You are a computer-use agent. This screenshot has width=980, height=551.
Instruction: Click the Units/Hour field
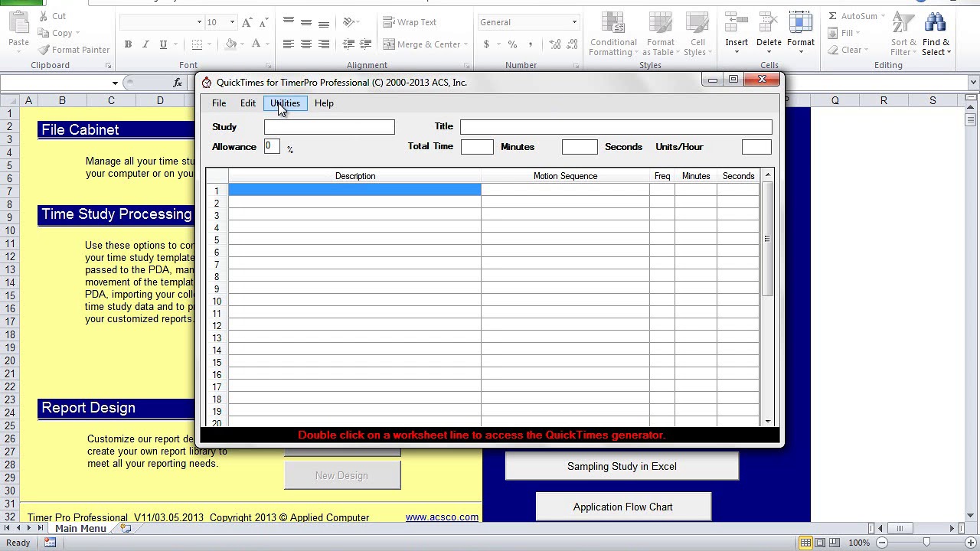[756, 147]
